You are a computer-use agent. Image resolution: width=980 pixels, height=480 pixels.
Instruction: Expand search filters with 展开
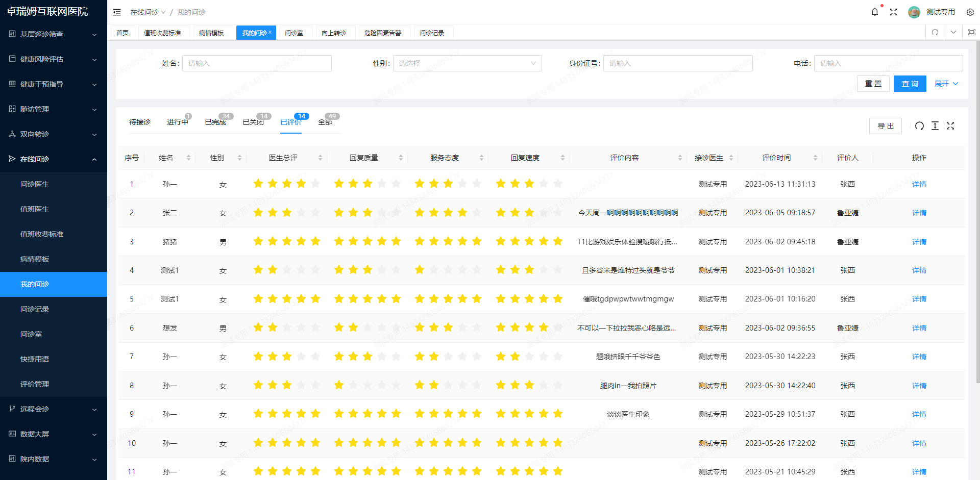tap(946, 84)
